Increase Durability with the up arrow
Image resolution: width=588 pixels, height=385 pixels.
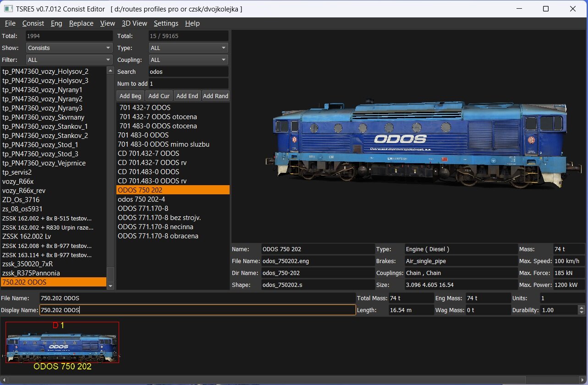(582, 308)
